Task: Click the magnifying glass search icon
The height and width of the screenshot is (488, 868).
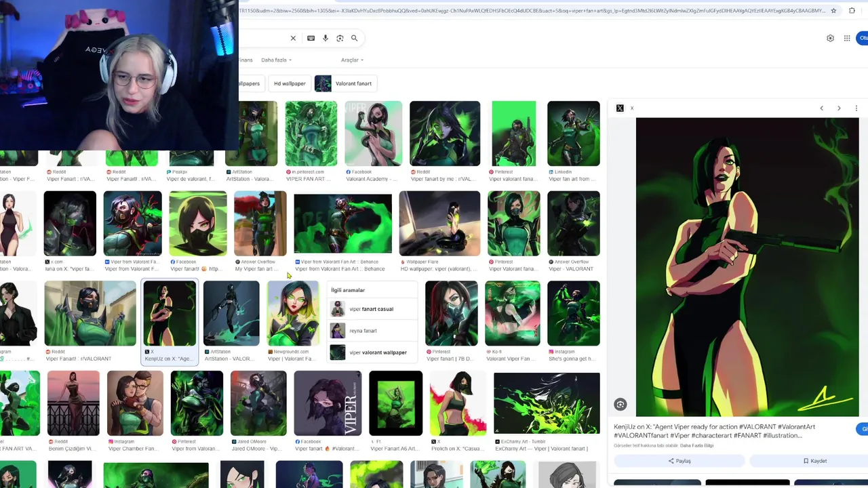Action: coord(354,38)
